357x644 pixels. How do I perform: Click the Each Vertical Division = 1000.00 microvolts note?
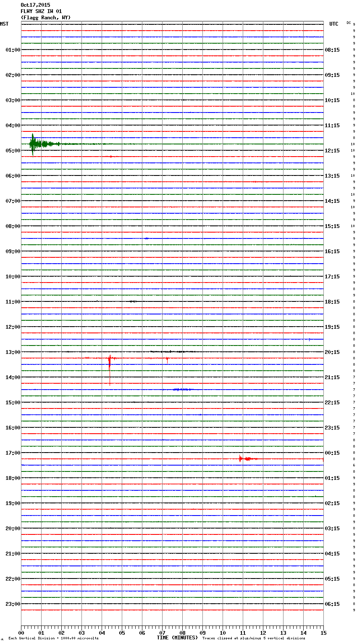pos(53,639)
